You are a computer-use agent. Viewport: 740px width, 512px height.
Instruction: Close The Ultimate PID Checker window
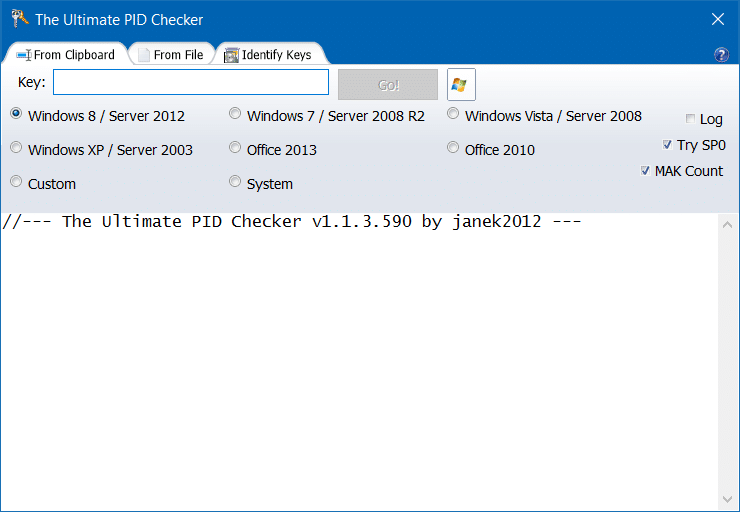point(718,19)
